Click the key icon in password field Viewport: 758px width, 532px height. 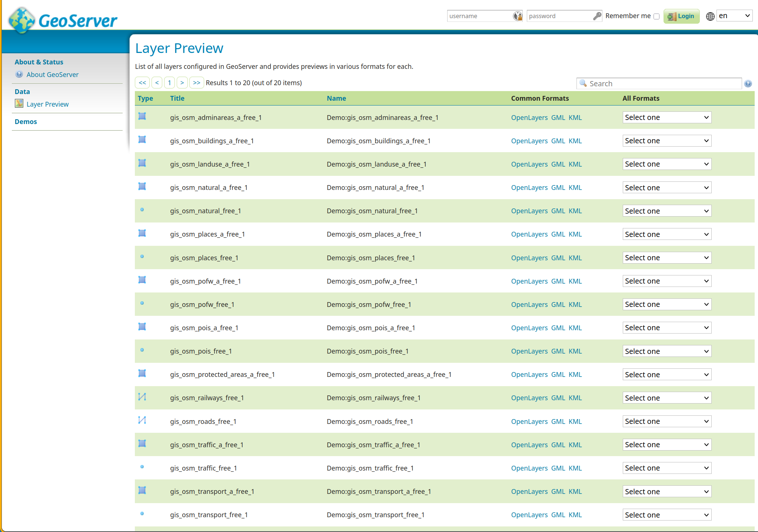tap(597, 16)
